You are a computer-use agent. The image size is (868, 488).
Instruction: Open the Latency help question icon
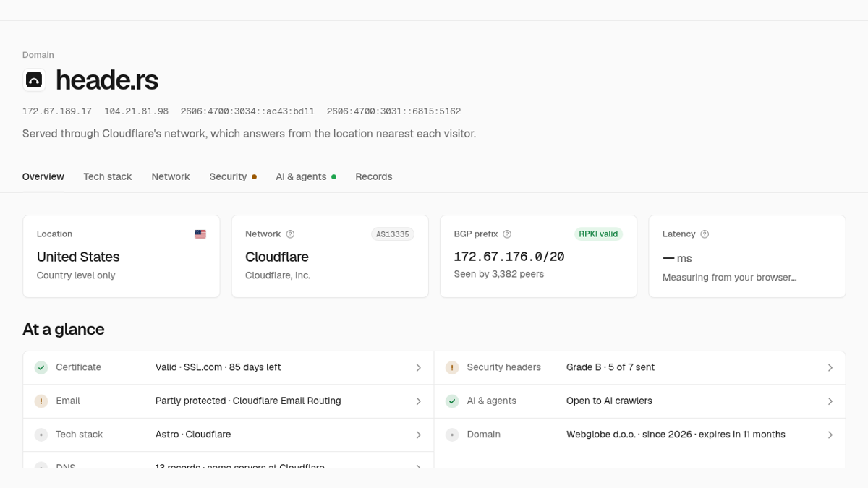(x=705, y=234)
